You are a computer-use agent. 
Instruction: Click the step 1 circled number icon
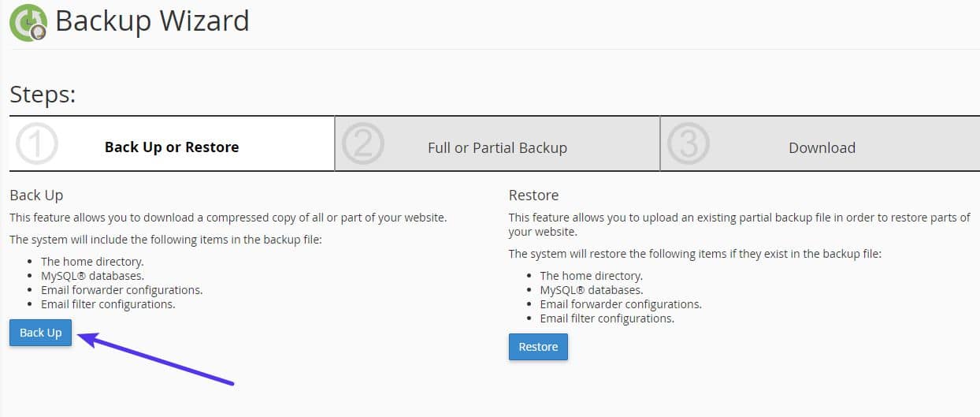[35, 146]
